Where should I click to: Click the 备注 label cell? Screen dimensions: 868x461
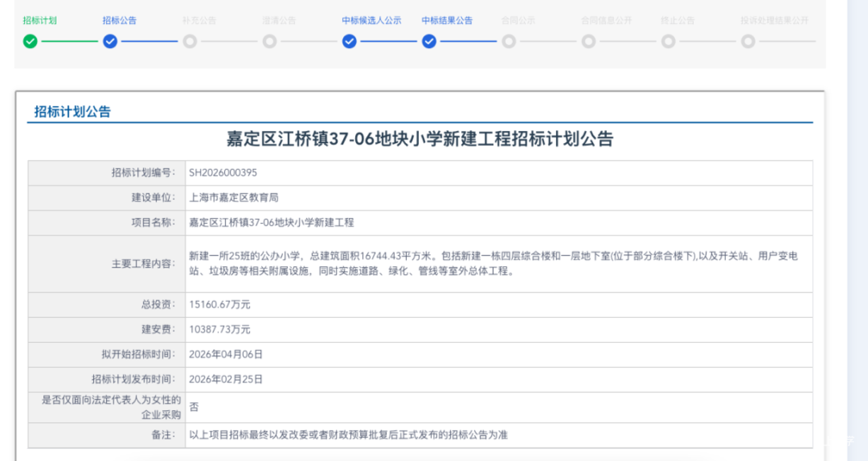107,435
